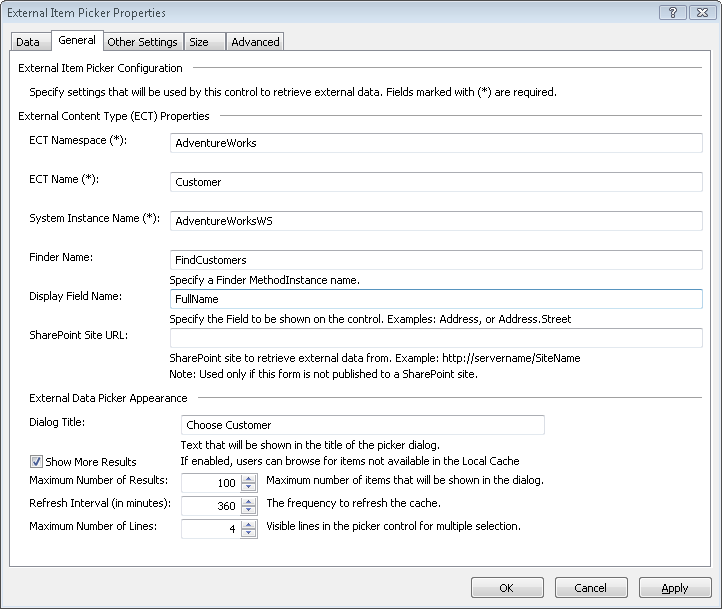This screenshot has width=722, height=609.
Task: Select the General tab
Action: (x=77, y=41)
